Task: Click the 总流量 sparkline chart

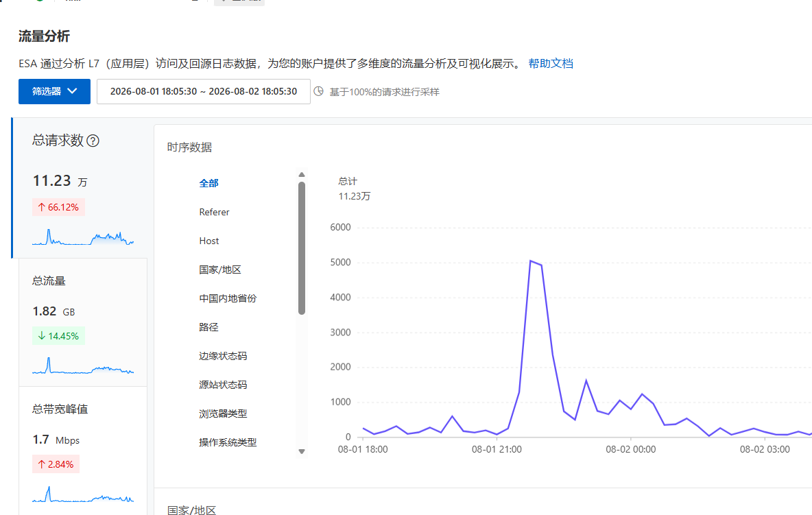Action: [x=83, y=366]
